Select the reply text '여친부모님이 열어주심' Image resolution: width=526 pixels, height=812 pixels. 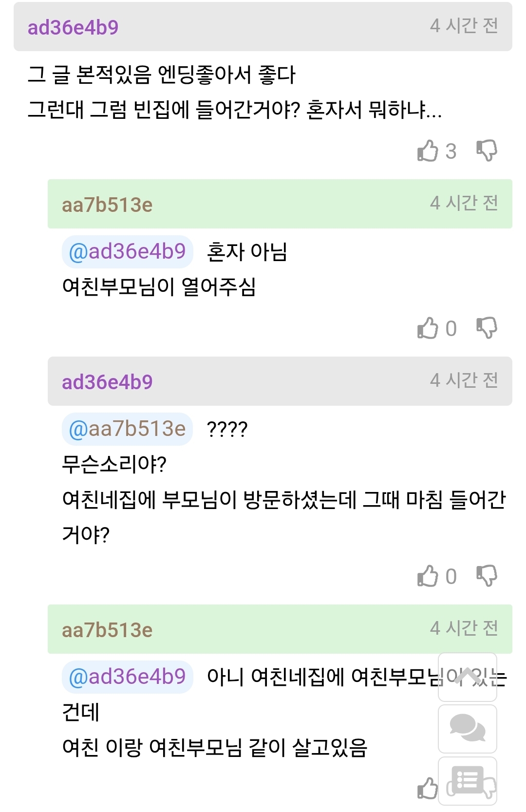[x=159, y=287]
